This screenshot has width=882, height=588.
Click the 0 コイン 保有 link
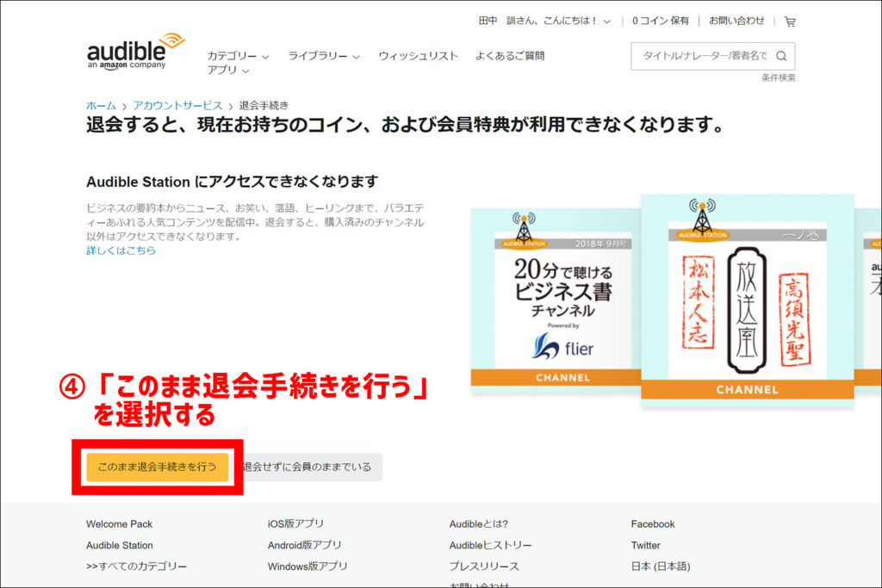(661, 21)
